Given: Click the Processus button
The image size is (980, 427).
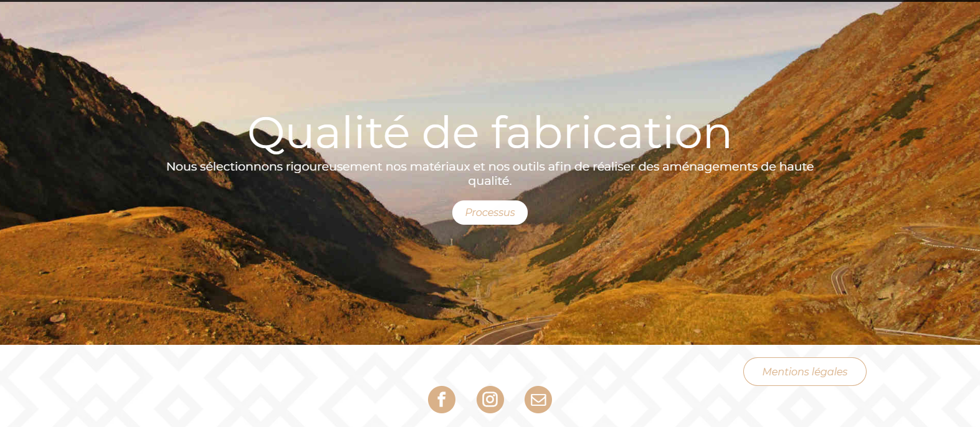Looking at the screenshot, I should pos(490,212).
